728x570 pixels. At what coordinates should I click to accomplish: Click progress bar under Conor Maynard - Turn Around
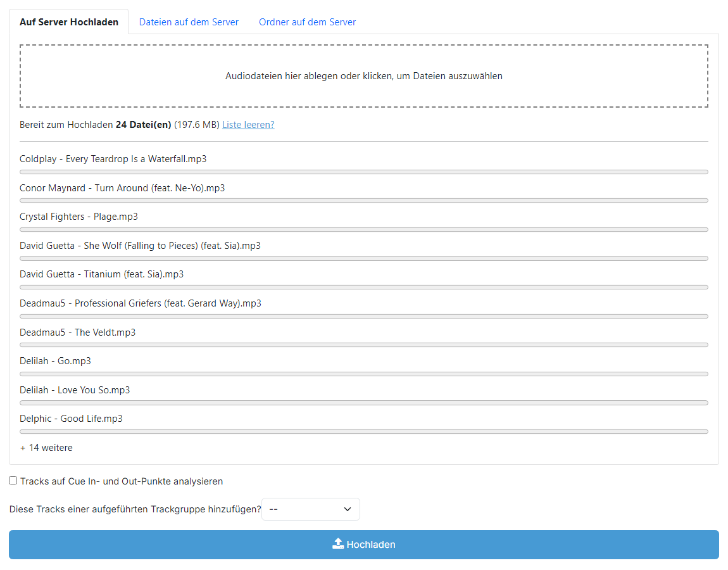pos(364,201)
